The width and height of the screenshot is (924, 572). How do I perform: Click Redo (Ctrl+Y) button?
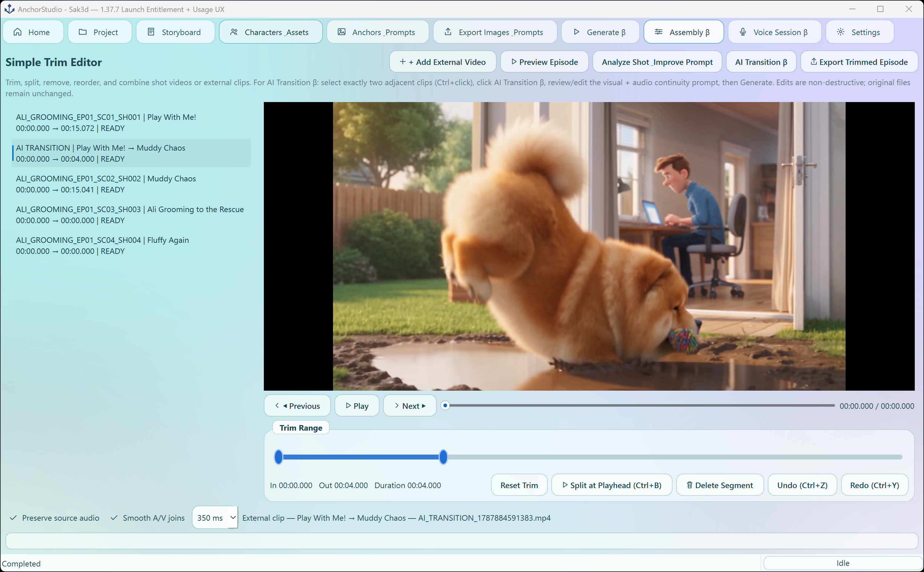[x=874, y=485]
